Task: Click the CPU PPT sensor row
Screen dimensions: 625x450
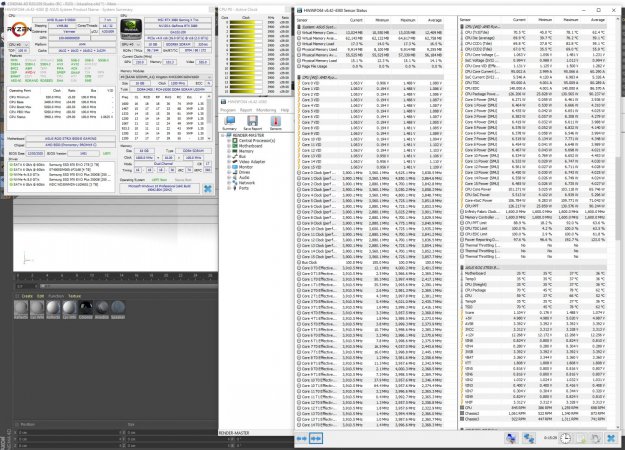Action: (534, 206)
